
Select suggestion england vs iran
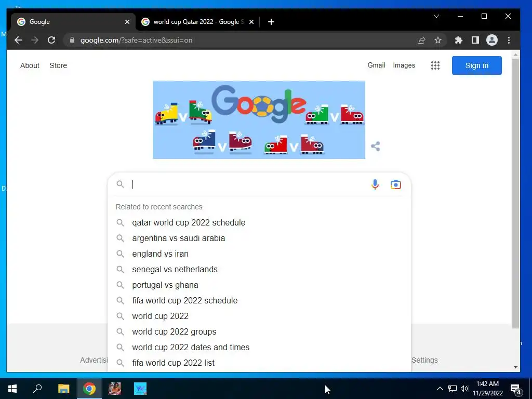click(x=259, y=254)
